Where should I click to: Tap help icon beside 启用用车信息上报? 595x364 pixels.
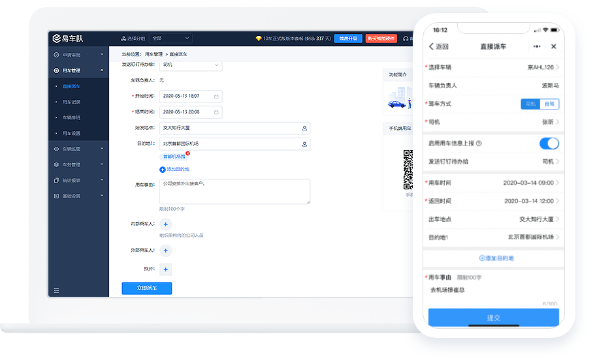click(479, 144)
